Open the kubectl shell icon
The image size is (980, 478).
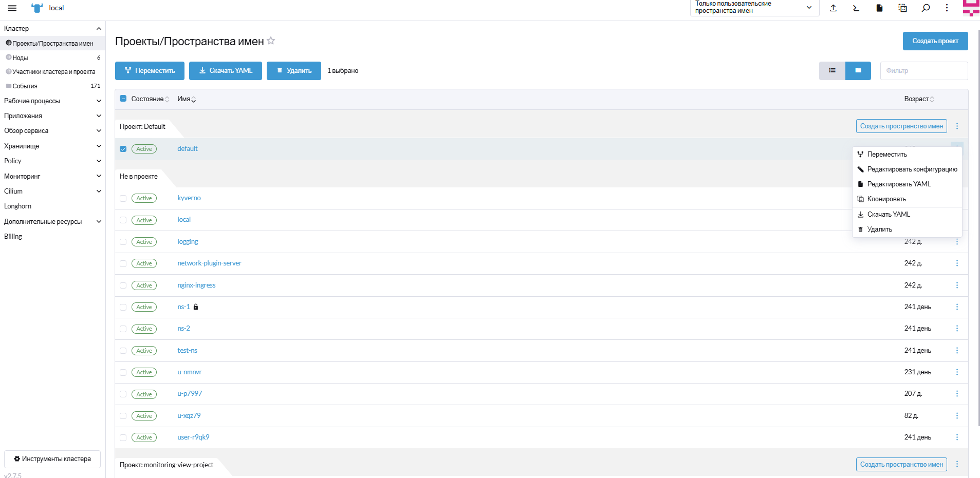(x=856, y=8)
